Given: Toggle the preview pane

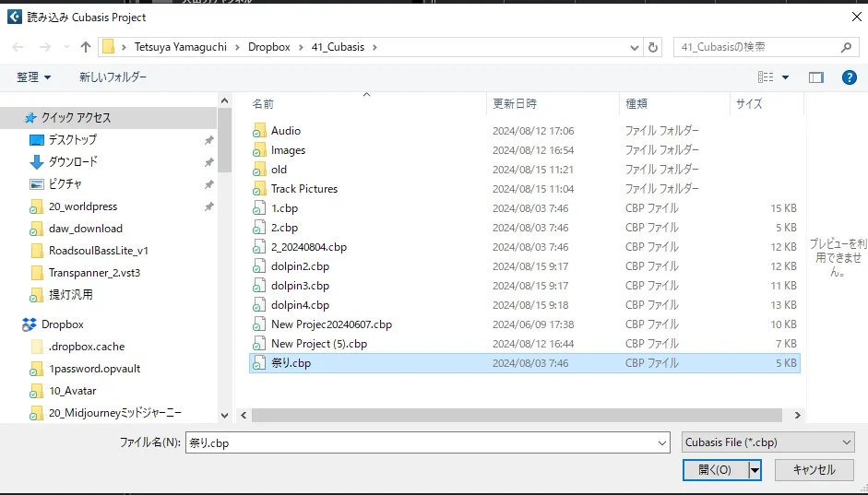Looking at the screenshot, I should click(x=816, y=77).
